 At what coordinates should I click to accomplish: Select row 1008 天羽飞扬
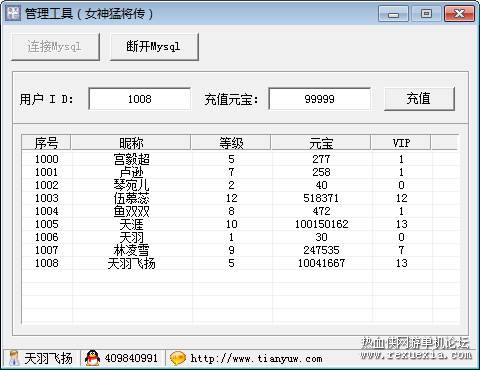click(x=240, y=263)
